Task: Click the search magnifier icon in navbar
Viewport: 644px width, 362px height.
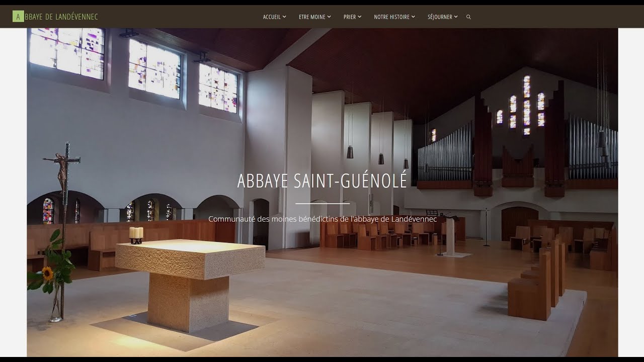Action: click(x=468, y=17)
